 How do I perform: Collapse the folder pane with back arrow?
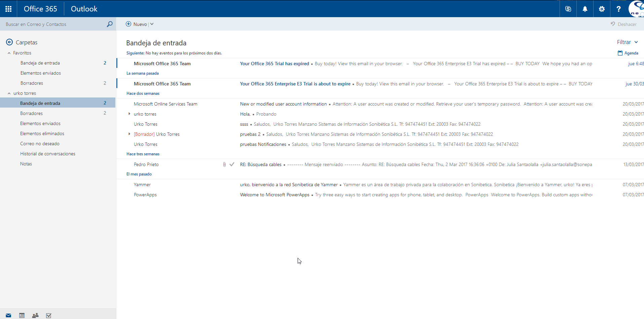point(9,42)
